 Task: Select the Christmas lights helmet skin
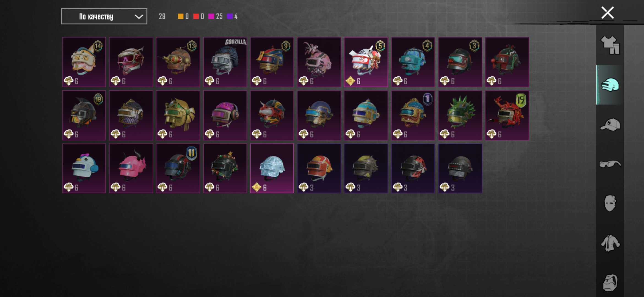(x=225, y=168)
